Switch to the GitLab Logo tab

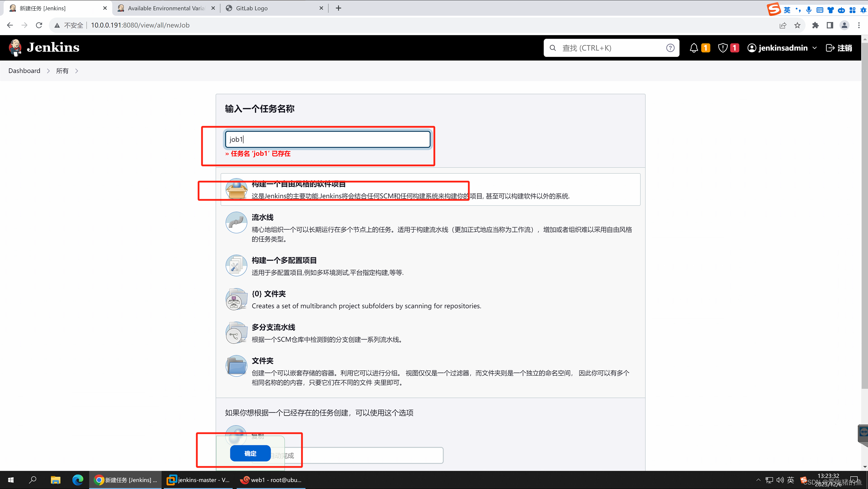tap(274, 8)
